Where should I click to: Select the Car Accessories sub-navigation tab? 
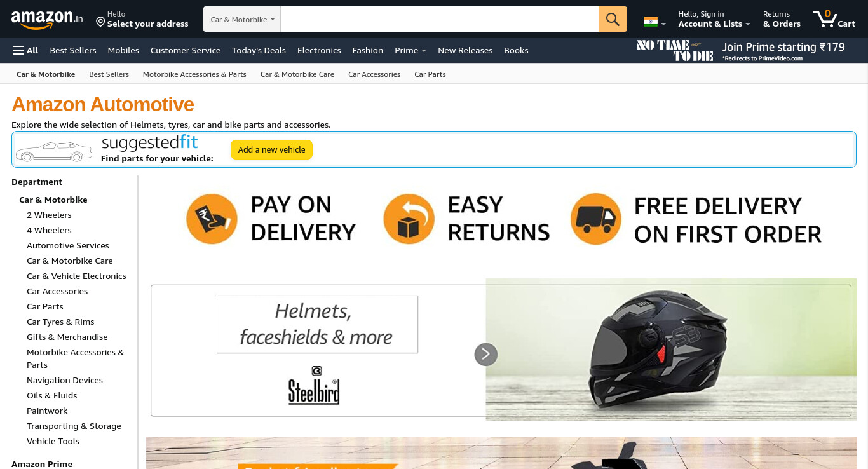click(x=374, y=74)
